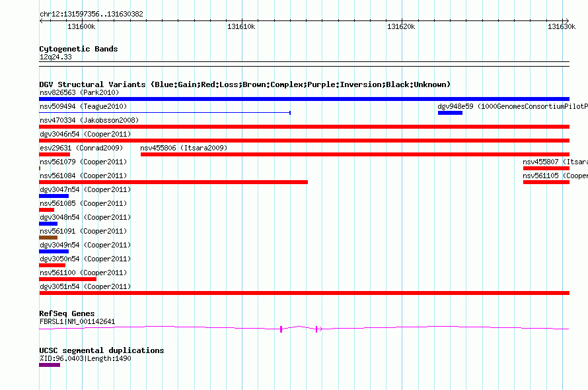
Task: Click the dgv3046n54 (Cooper2011) red bar
Action: tap(304, 141)
